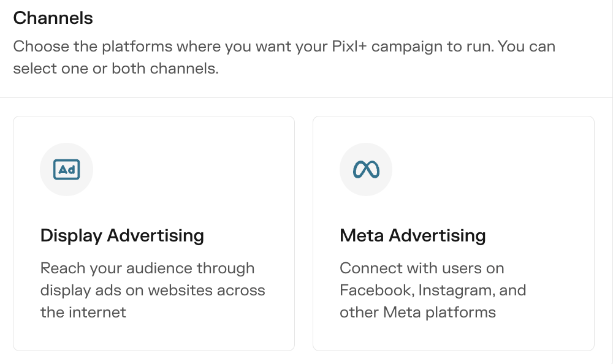
Task: Click the "Meta Advertising" card title
Action: pyautogui.click(x=413, y=235)
